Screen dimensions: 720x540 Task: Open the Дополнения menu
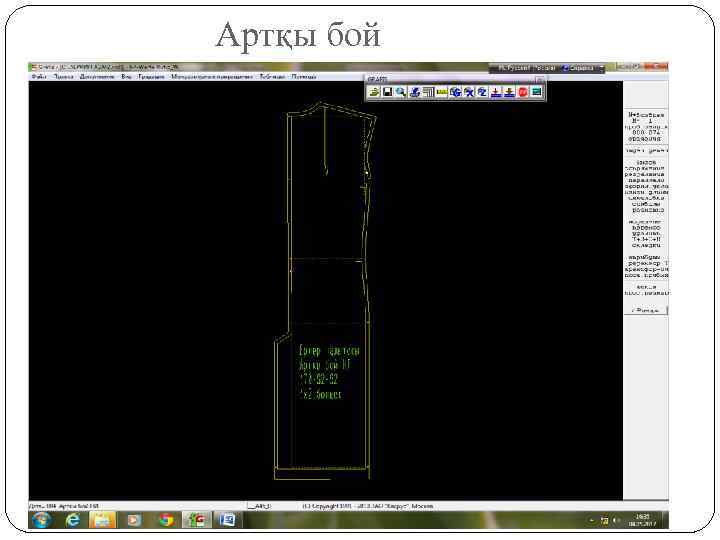pyautogui.click(x=97, y=77)
